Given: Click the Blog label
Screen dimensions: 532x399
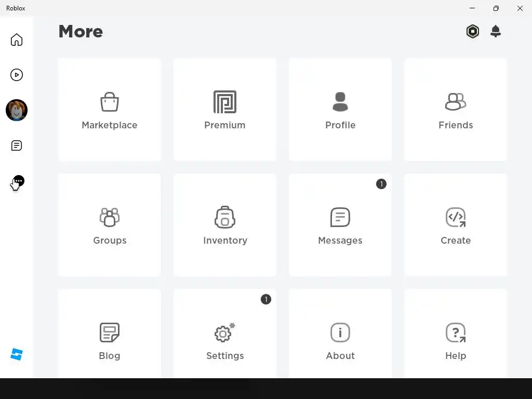Looking at the screenshot, I should point(110,356).
